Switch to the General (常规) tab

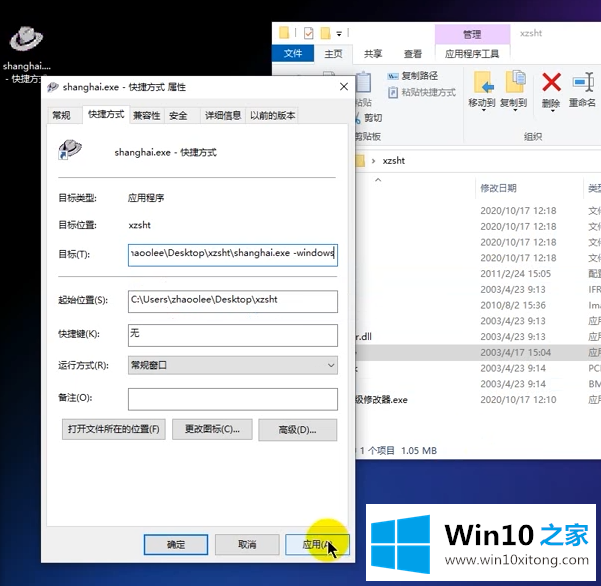61,115
